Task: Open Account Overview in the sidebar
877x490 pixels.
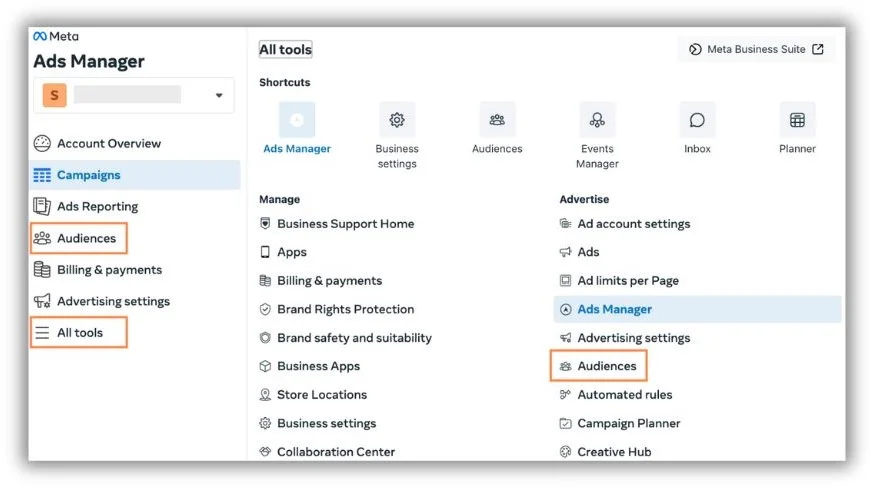Action: tap(109, 144)
